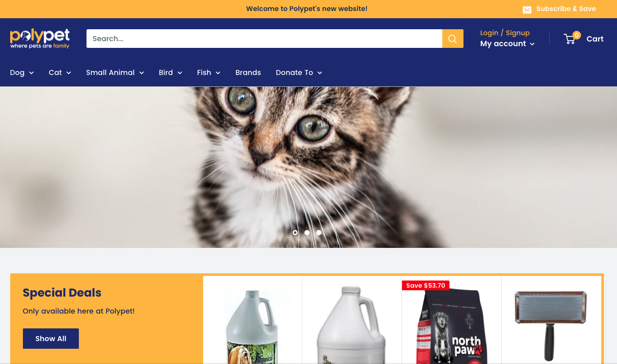The width and height of the screenshot is (617, 364).
Task: Open the My account dropdown
Action: [507, 44]
